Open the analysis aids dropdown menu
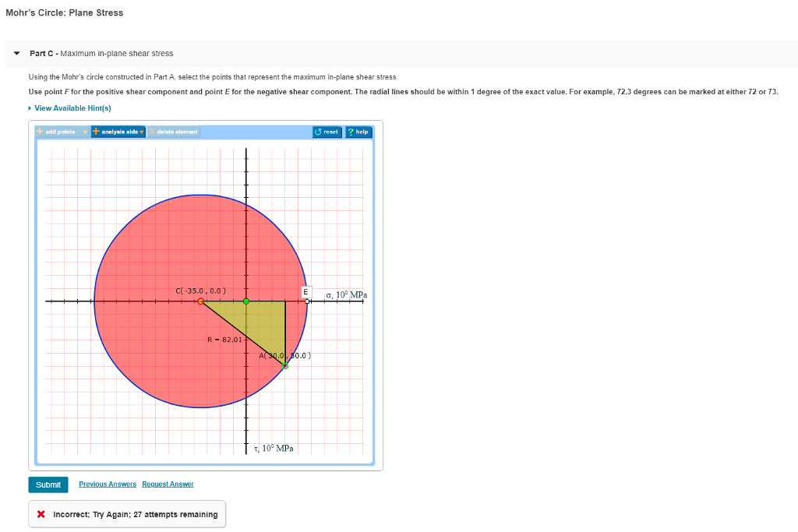798x532 pixels. pos(141,132)
